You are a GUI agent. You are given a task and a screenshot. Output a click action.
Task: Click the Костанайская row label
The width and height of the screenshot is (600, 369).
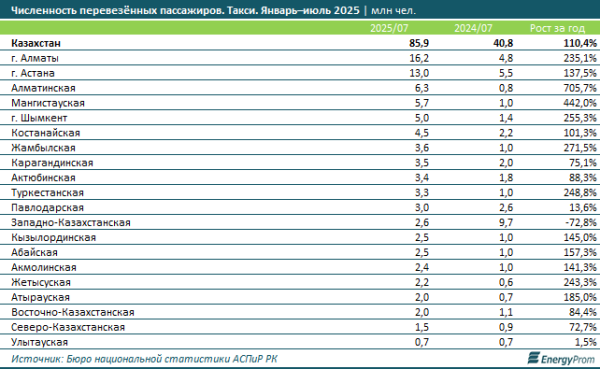[46, 133]
